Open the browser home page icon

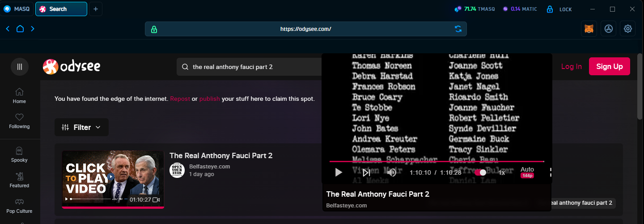20,29
